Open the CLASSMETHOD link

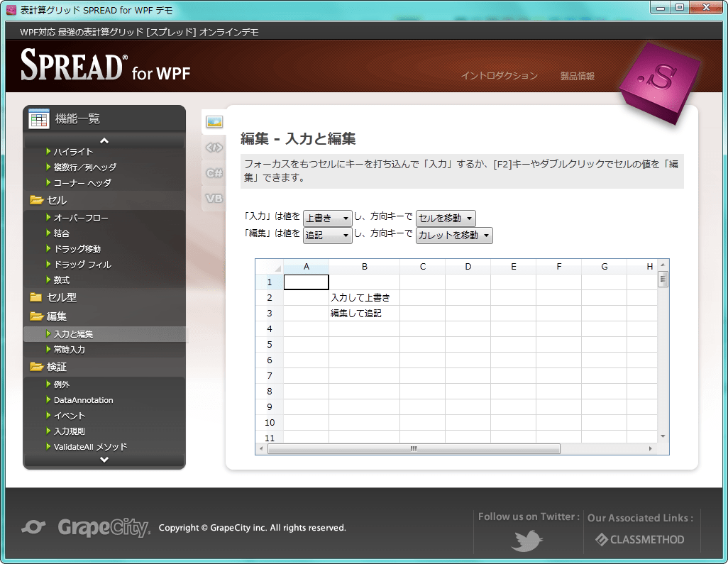[642, 538]
